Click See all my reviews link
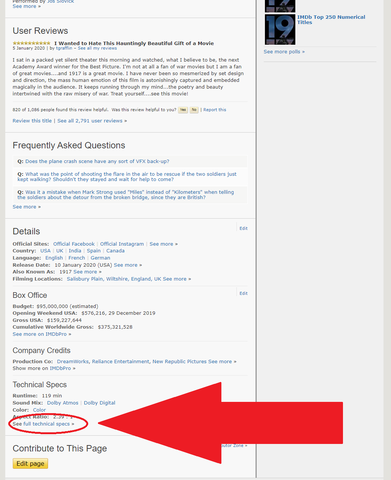Viewport: 391px width, 480px height. 97,48
